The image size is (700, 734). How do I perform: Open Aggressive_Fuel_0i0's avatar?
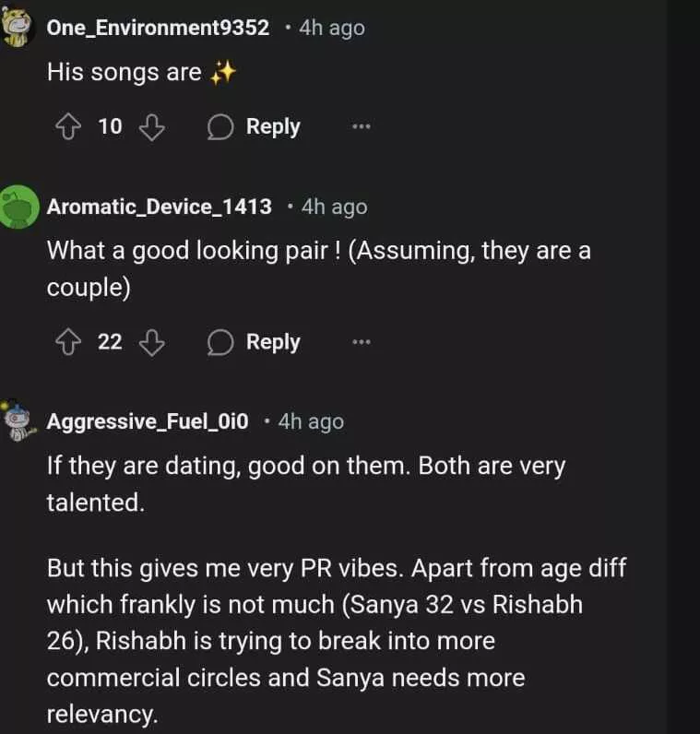(18, 420)
